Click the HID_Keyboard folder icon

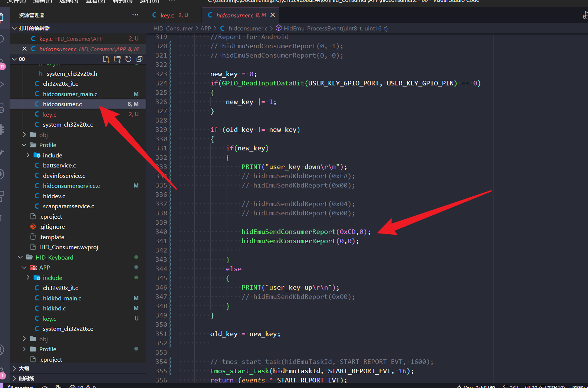[x=29, y=257]
